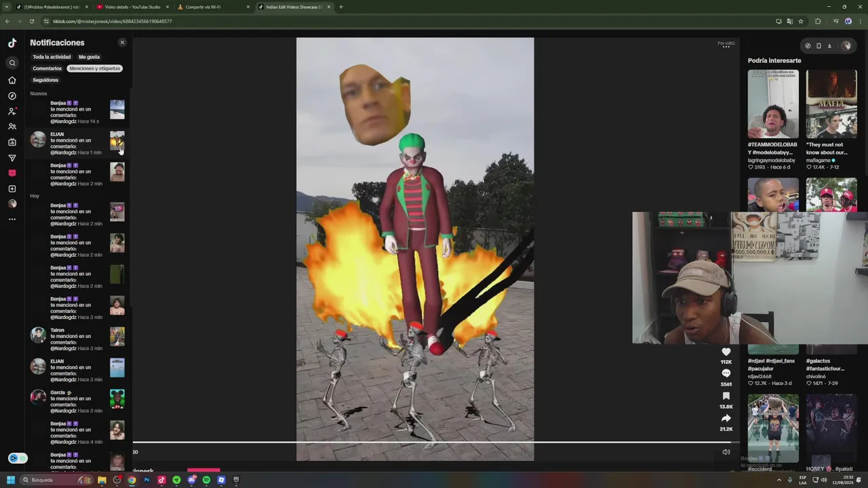Click the taskbar 'Búsqueda' search box
The width and height of the screenshot is (868, 488).
58,480
